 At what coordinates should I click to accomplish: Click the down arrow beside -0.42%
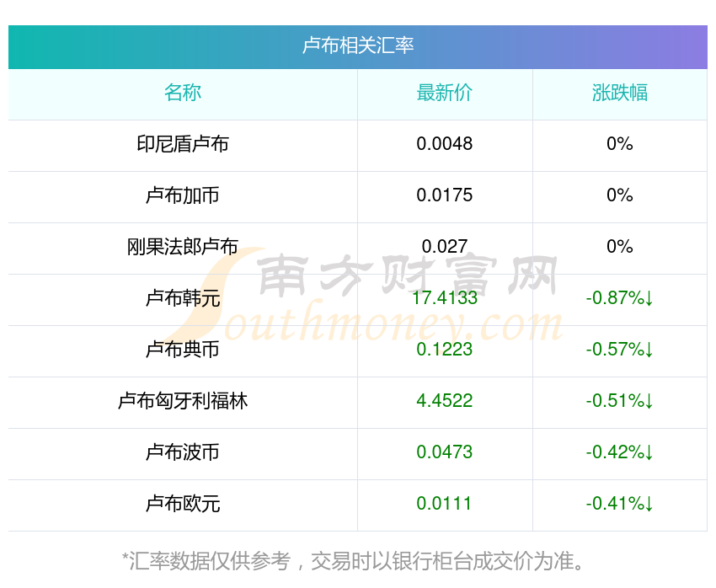649,452
